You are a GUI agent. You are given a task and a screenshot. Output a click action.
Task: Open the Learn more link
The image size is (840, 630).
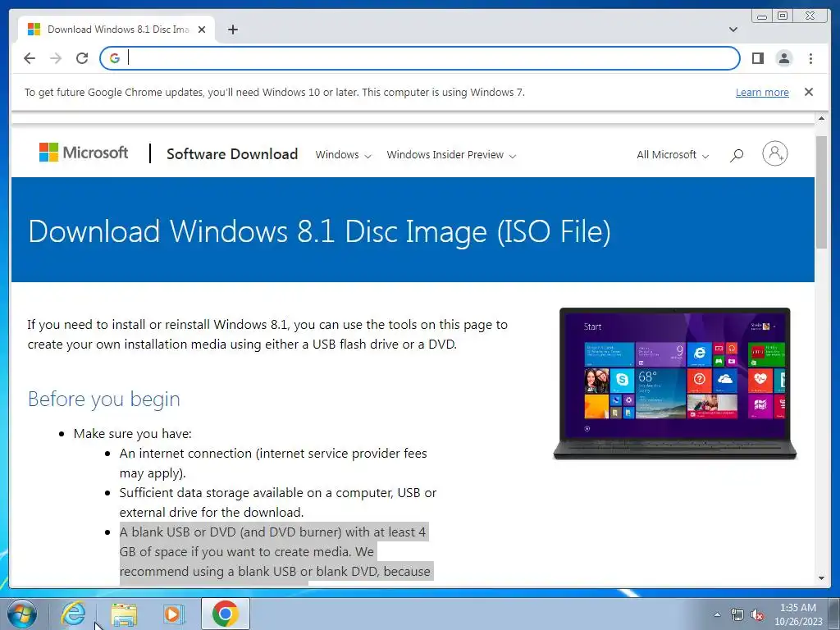(x=762, y=92)
